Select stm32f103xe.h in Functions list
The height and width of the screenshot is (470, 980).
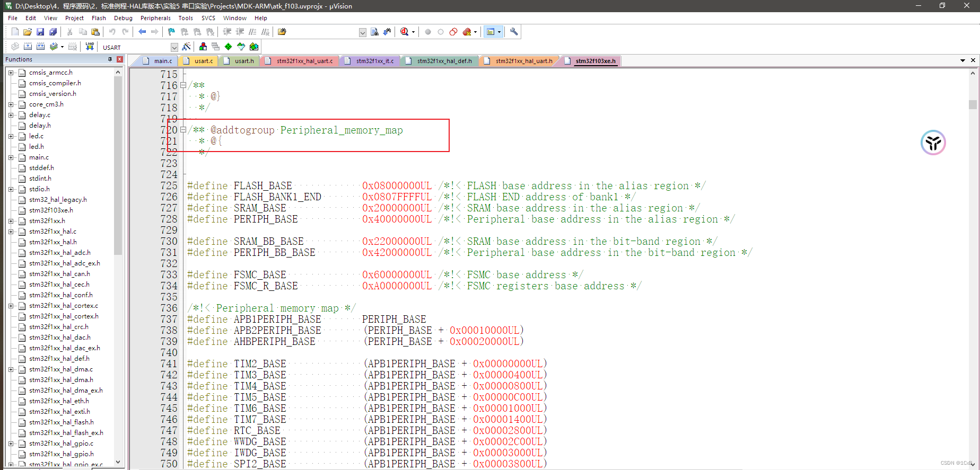pos(51,210)
